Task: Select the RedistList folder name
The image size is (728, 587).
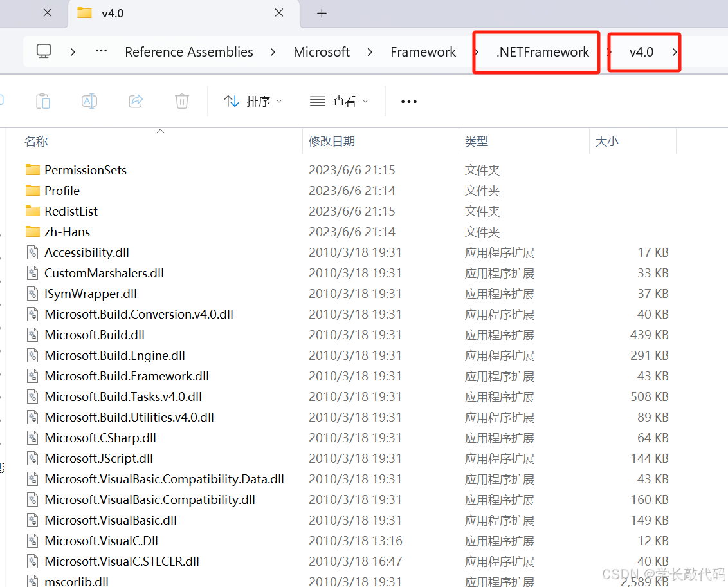Action: pyautogui.click(x=71, y=212)
